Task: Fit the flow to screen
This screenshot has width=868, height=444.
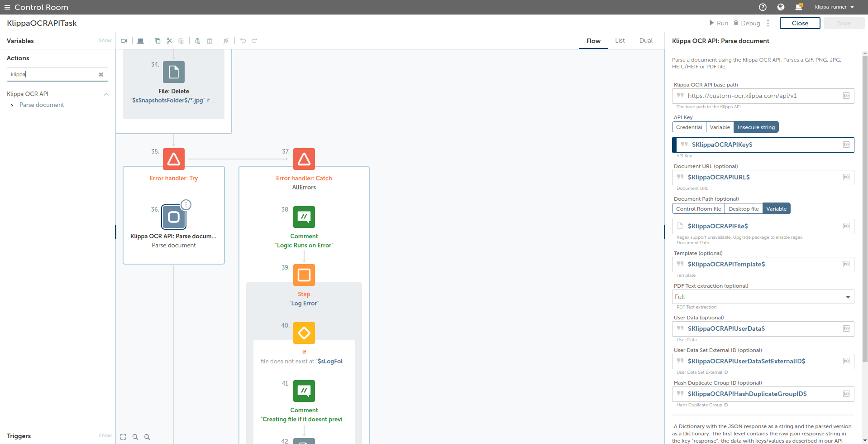Action: 123,437
